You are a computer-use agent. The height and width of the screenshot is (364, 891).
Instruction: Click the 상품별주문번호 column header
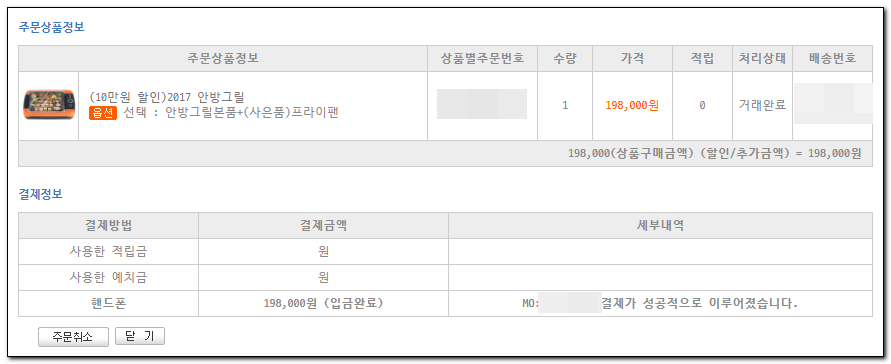[482, 58]
